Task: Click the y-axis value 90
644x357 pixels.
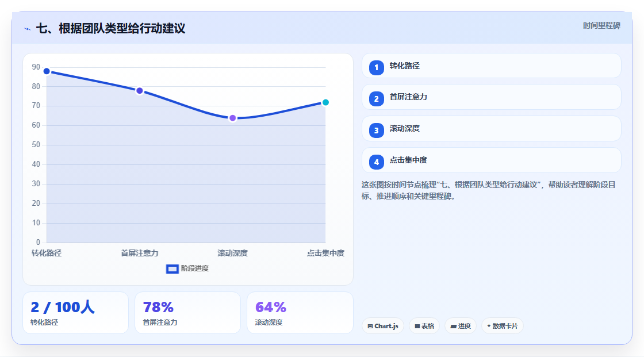Action: click(36, 67)
